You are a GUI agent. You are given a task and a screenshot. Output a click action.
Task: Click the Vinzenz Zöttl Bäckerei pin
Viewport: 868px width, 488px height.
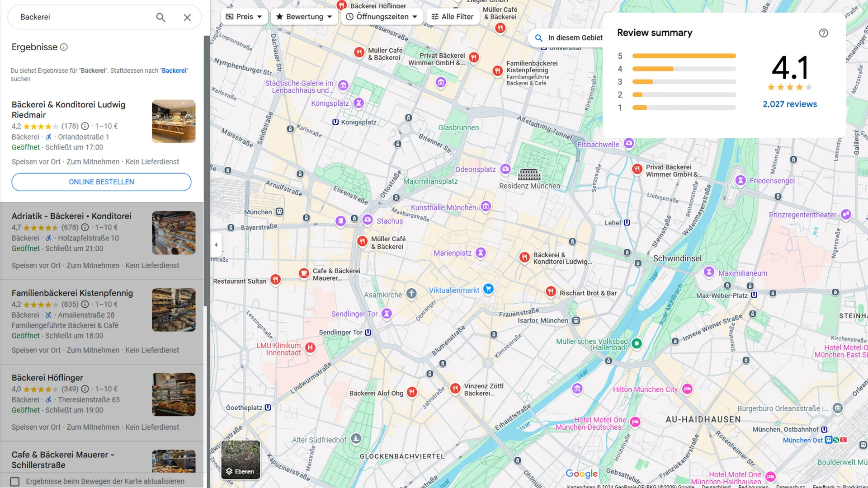(x=455, y=388)
